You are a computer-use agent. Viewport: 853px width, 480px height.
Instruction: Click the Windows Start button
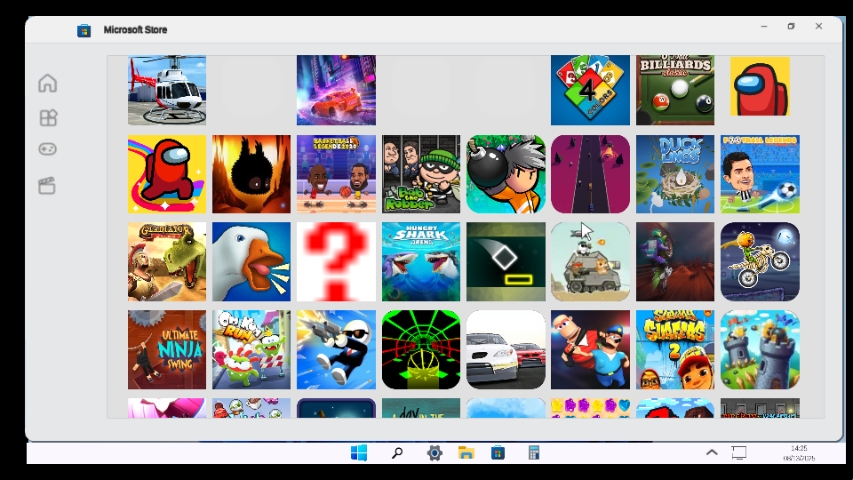point(359,453)
